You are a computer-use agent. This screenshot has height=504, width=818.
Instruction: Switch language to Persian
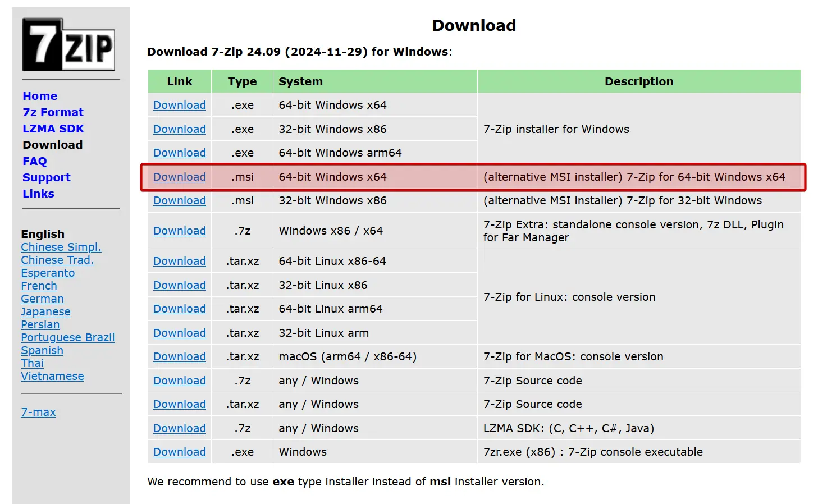(x=40, y=324)
